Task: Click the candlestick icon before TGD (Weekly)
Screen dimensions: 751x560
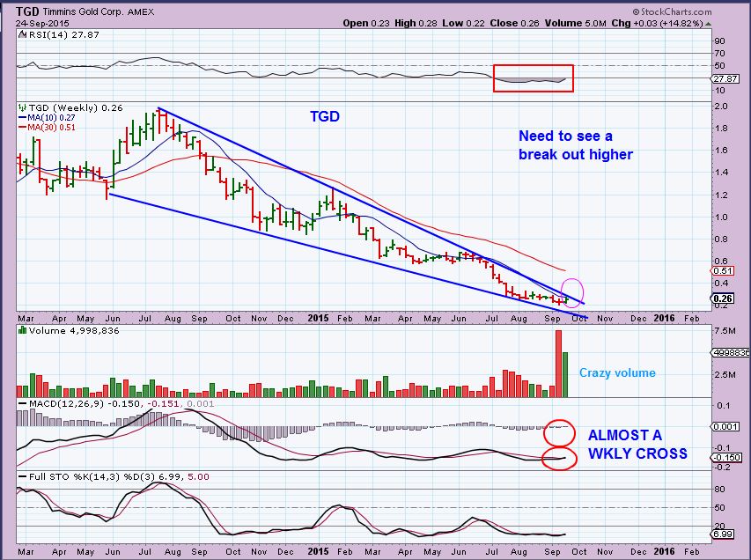Action: coord(22,107)
